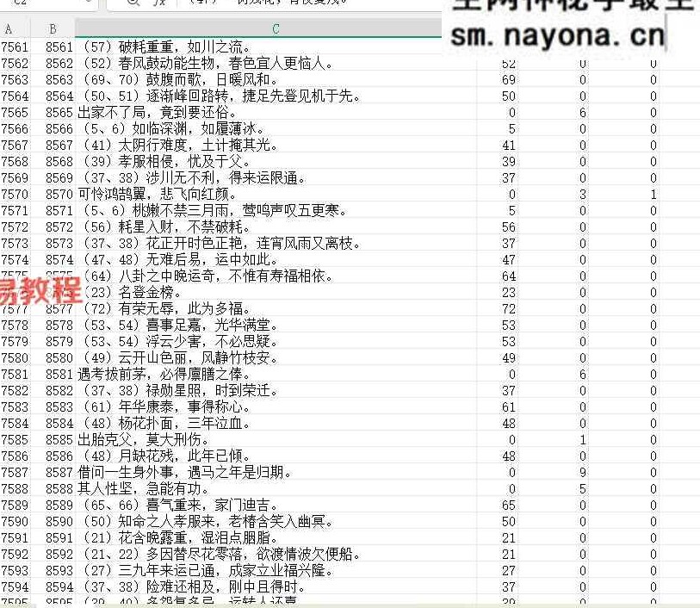The width and height of the screenshot is (700, 608).
Task: Click cell '(41)太阴行难度，土计掩其光。'
Action: (x=276, y=145)
